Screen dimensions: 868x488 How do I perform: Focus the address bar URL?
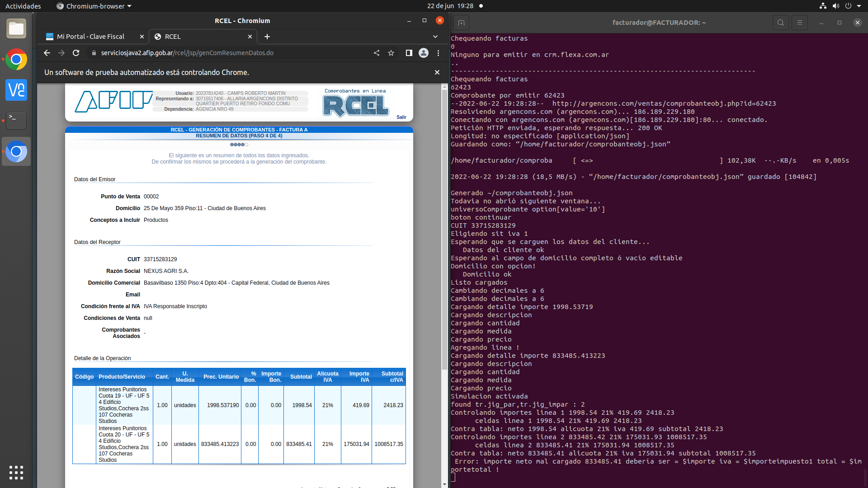point(187,53)
